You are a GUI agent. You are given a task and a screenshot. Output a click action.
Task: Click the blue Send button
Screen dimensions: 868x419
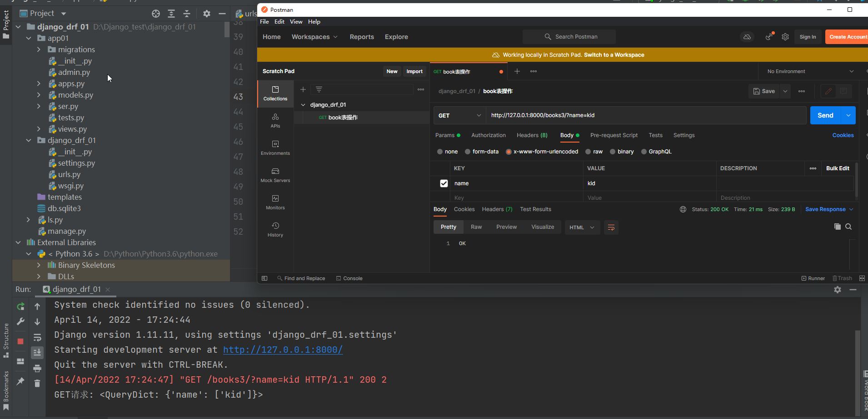pyautogui.click(x=826, y=115)
